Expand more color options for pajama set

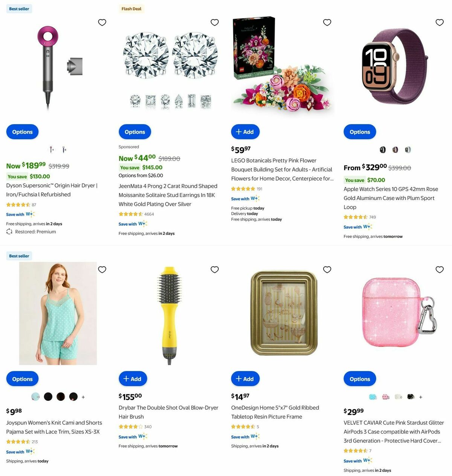[83, 397]
